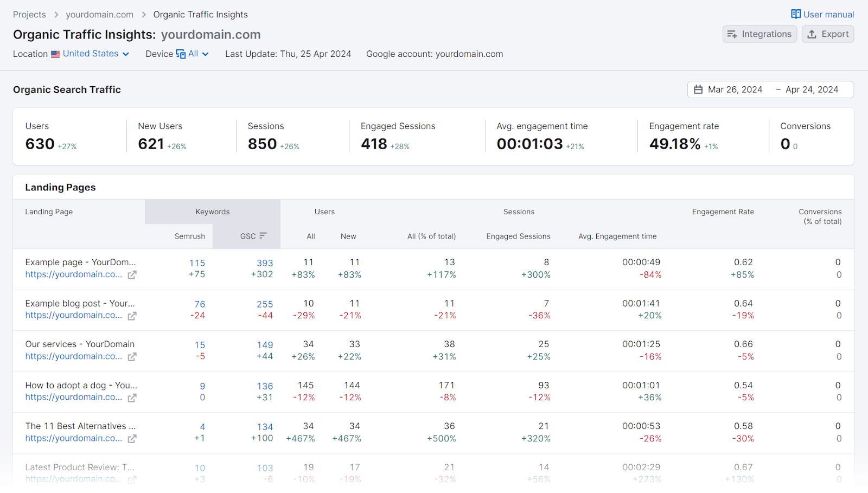Open the date range calendar icon
Viewport: 868px width, 493px height.
pos(699,89)
